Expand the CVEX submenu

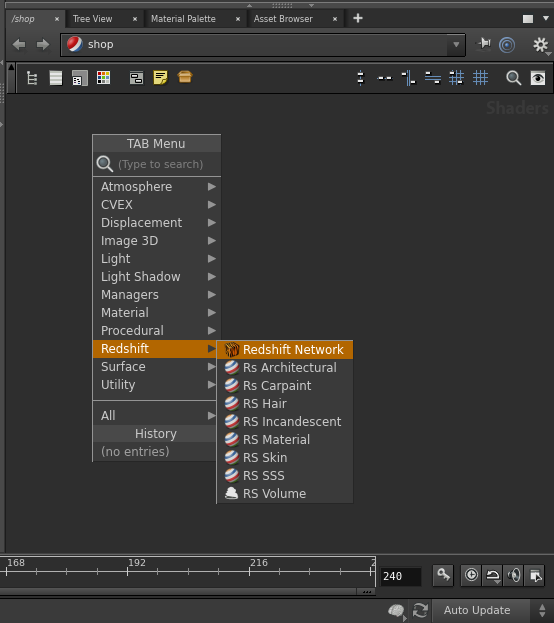click(x=157, y=205)
